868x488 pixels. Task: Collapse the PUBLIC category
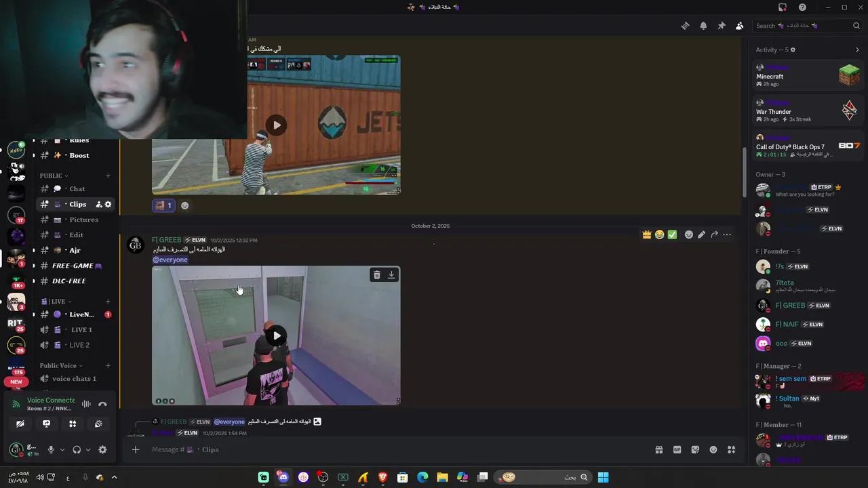click(x=54, y=176)
